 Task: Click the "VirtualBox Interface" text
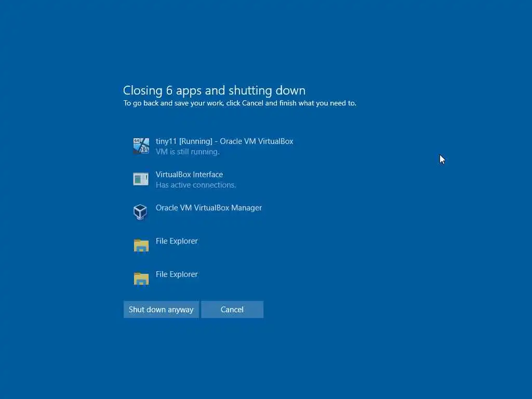coord(189,175)
